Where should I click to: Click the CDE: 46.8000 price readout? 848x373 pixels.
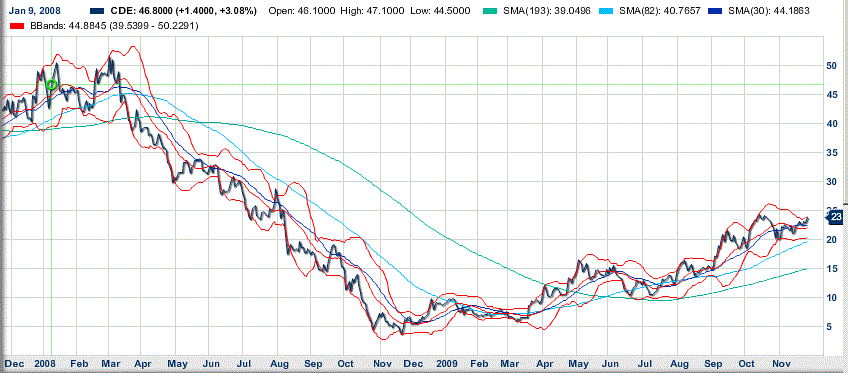(x=184, y=11)
